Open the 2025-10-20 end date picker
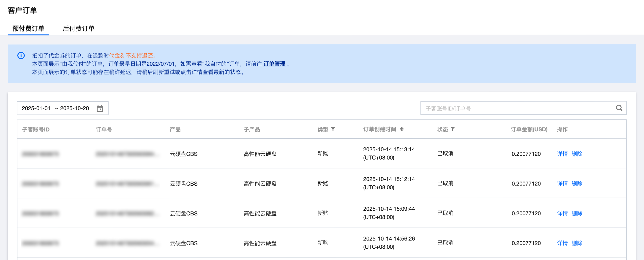The height and width of the screenshot is (260, 644). point(74,108)
